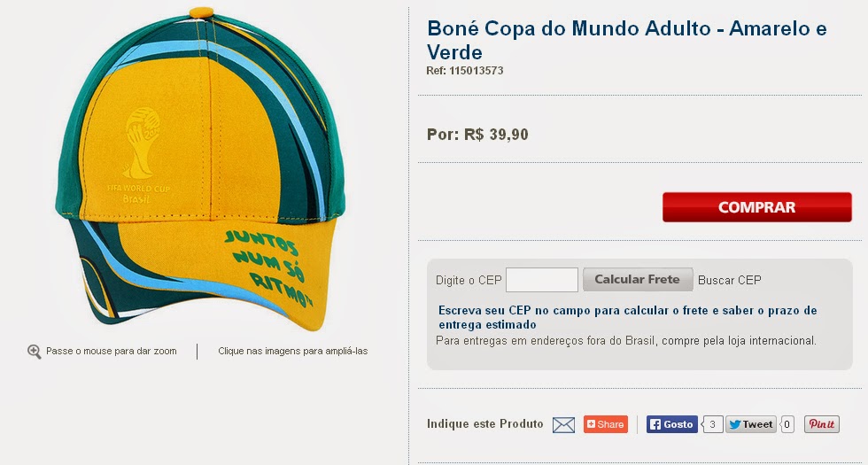Viewport: 868px width, 465px height.
Task: Click the 'Clique nas imagens para ampliá-las' text
Action: [293, 351]
